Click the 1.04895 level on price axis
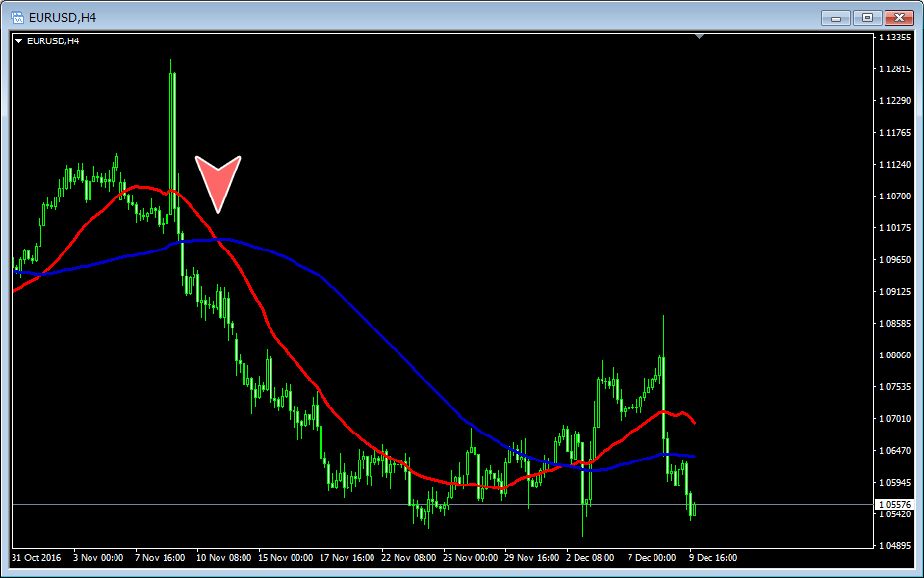The image size is (924, 578). coord(894,545)
